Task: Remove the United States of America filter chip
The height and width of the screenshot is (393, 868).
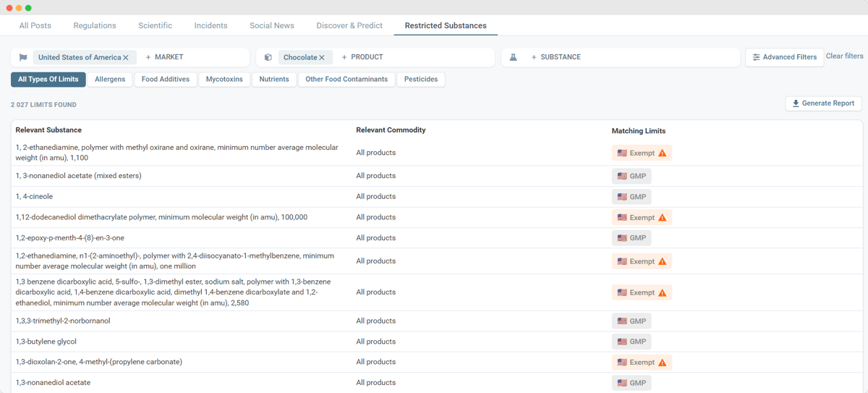Action: (126, 57)
